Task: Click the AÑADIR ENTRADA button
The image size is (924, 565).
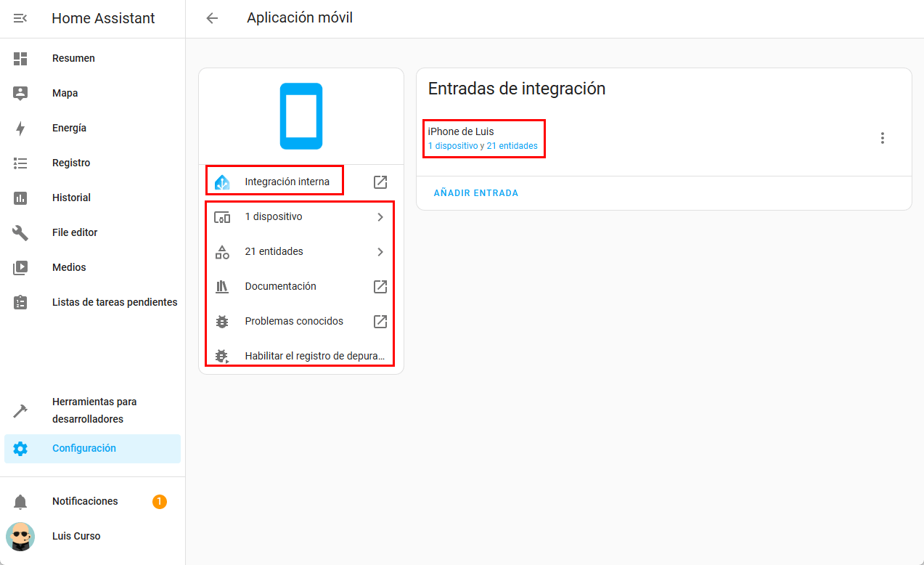Action: [475, 193]
